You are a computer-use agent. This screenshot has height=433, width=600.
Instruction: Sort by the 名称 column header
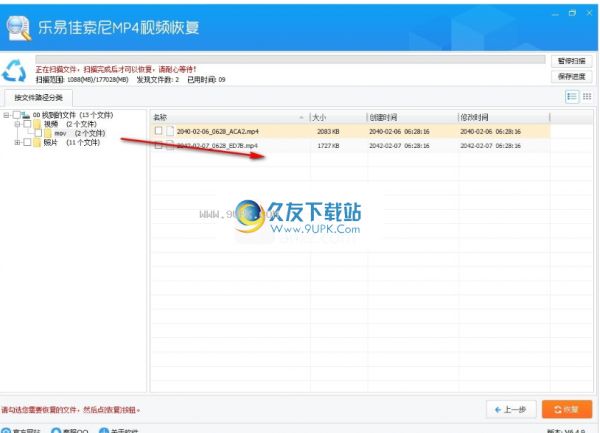tap(230, 117)
